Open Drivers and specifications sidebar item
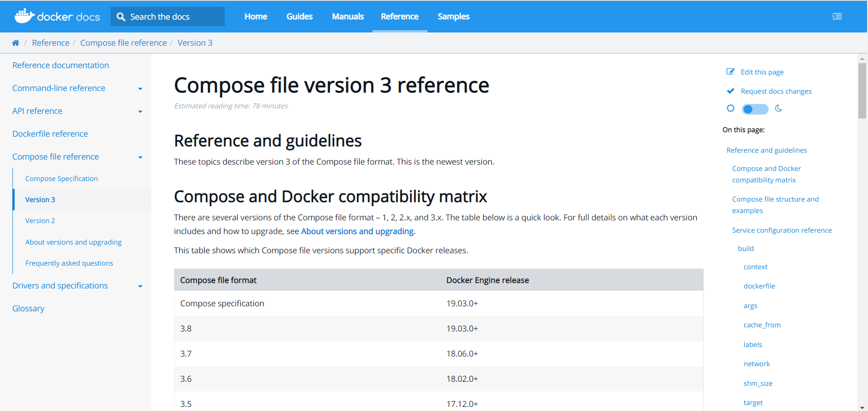The image size is (868, 411). pos(60,285)
